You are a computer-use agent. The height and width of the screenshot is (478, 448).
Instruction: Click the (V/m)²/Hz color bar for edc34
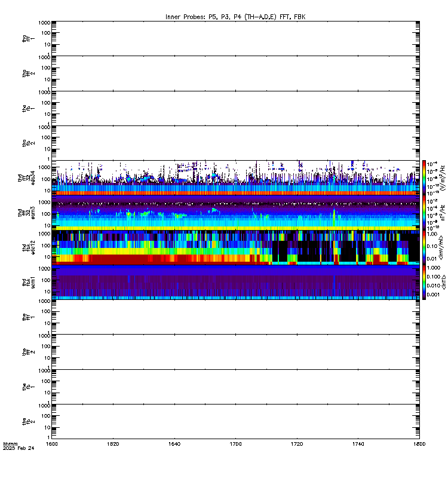tap(424, 177)
